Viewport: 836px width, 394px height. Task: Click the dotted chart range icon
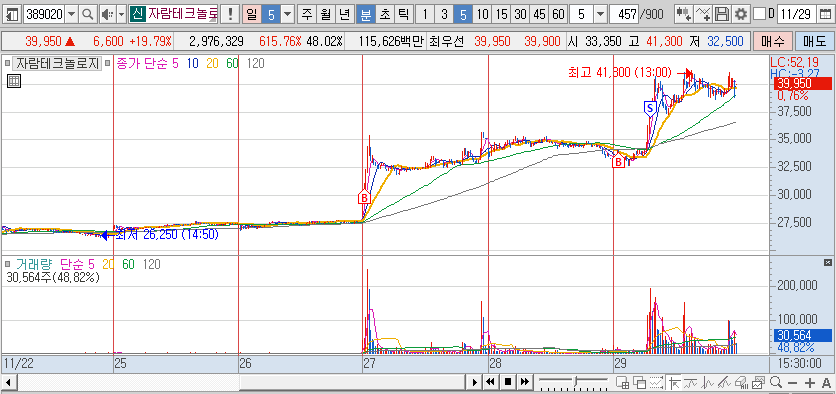pyautogui.click(x=657, y=382)
